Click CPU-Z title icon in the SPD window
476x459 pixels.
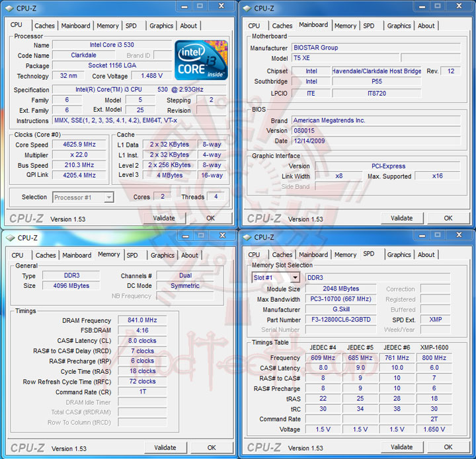click(247, 237)
